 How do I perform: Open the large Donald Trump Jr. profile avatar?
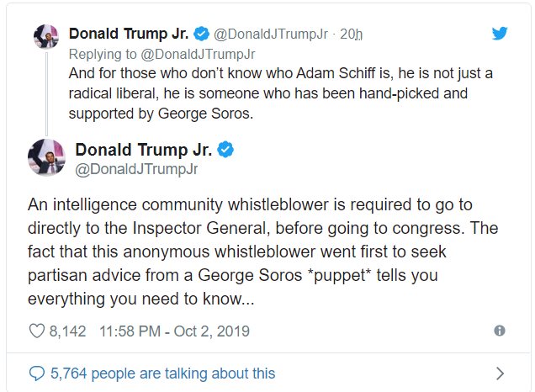45,157
